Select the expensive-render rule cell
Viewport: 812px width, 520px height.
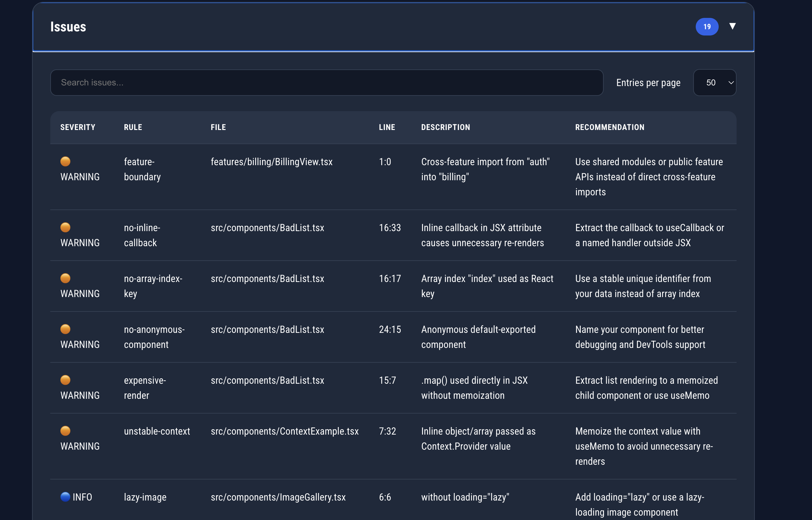pyautogui.click(x=145, y=387)
